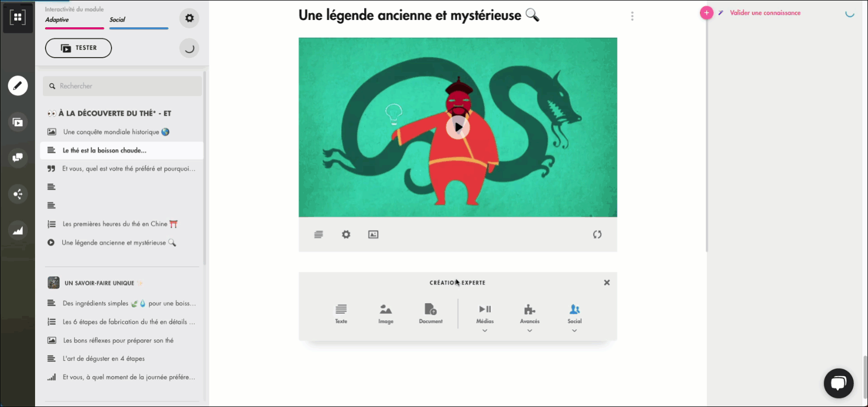Add a Texte block
The width and height of the screenshot is (868, 407).
(x=341, y=313)
